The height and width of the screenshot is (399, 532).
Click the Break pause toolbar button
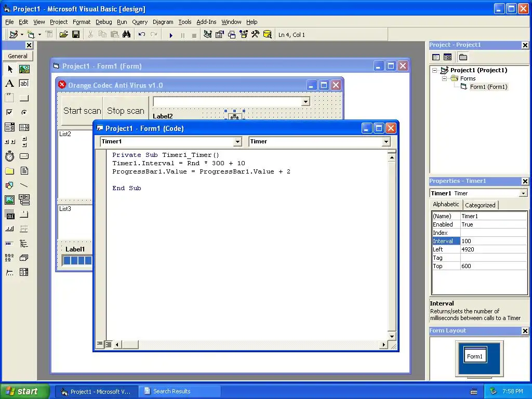click(x=183, y=35)
